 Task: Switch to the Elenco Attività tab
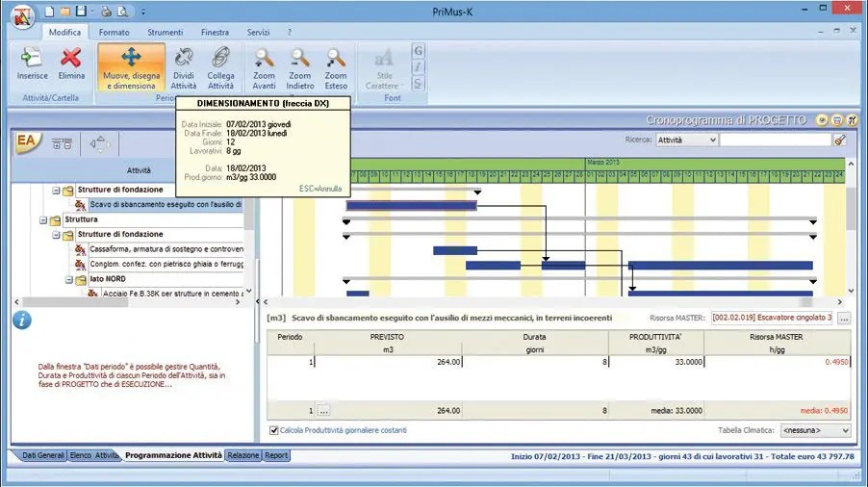pos(93,455)
